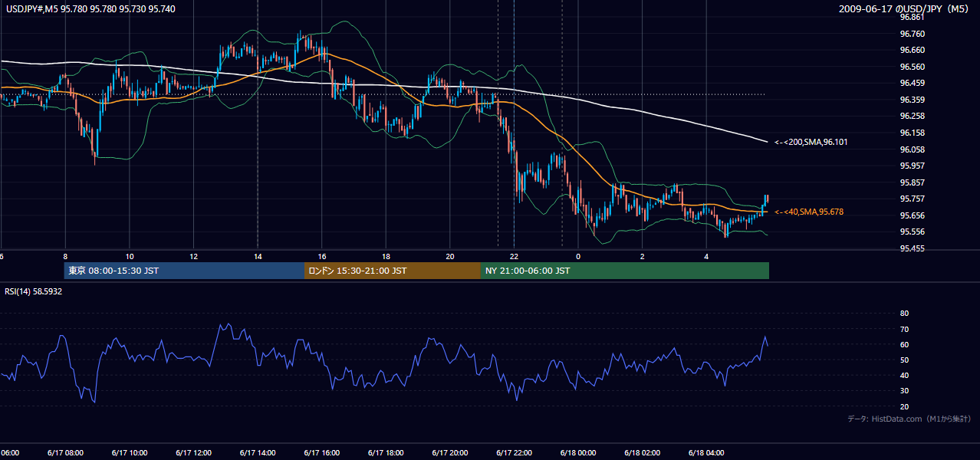Click price level 96.359 on price axis

click(x=913, y=100)
